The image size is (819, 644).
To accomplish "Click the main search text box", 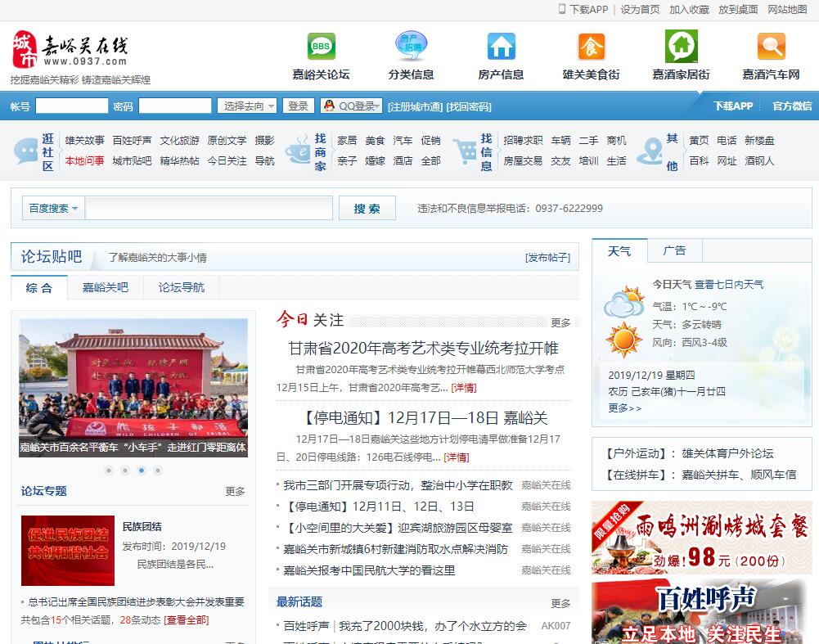I will [x=209, y=209].
